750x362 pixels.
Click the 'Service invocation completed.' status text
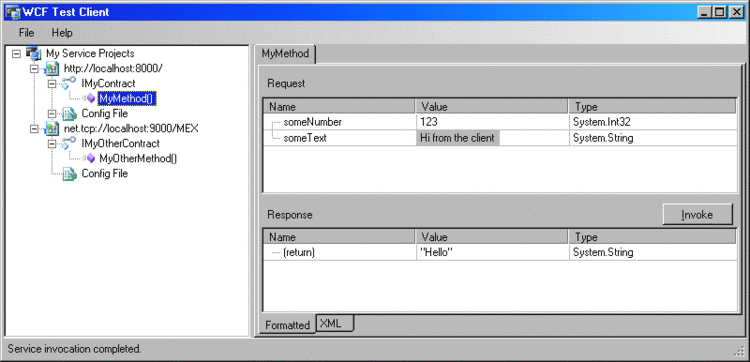(75, 349)
